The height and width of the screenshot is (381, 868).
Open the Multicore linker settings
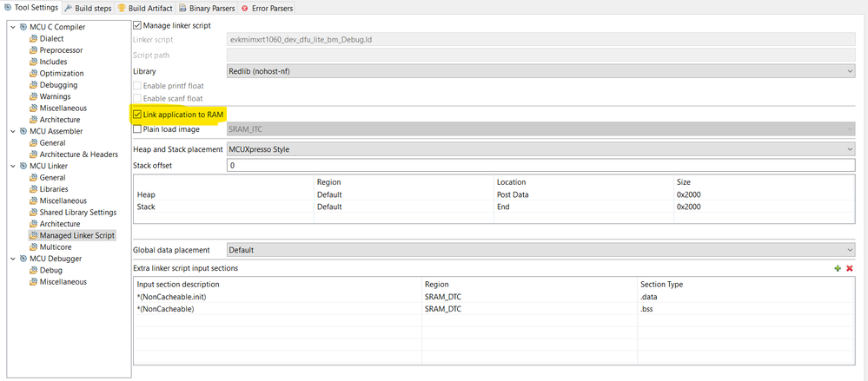click(x=55, y=246)
